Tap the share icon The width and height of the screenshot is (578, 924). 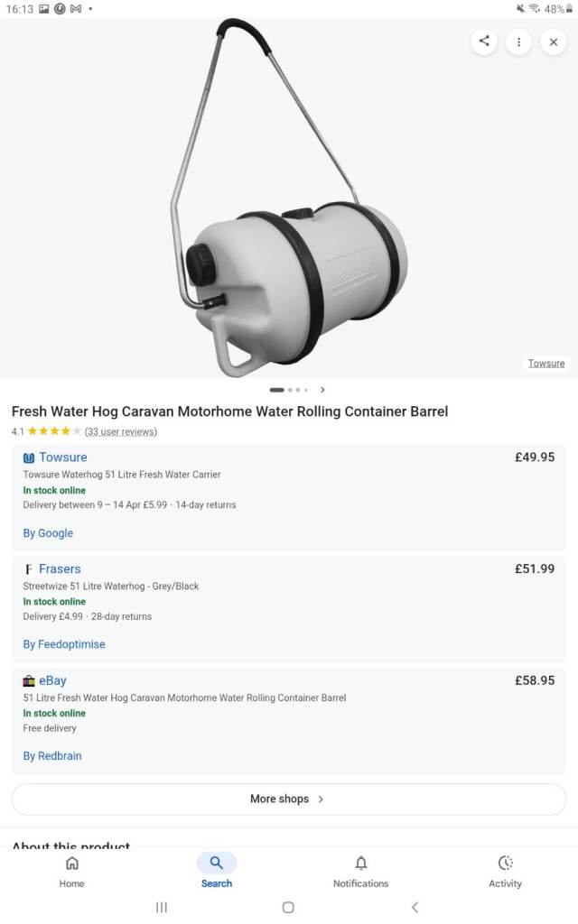[x=483, y=42]
